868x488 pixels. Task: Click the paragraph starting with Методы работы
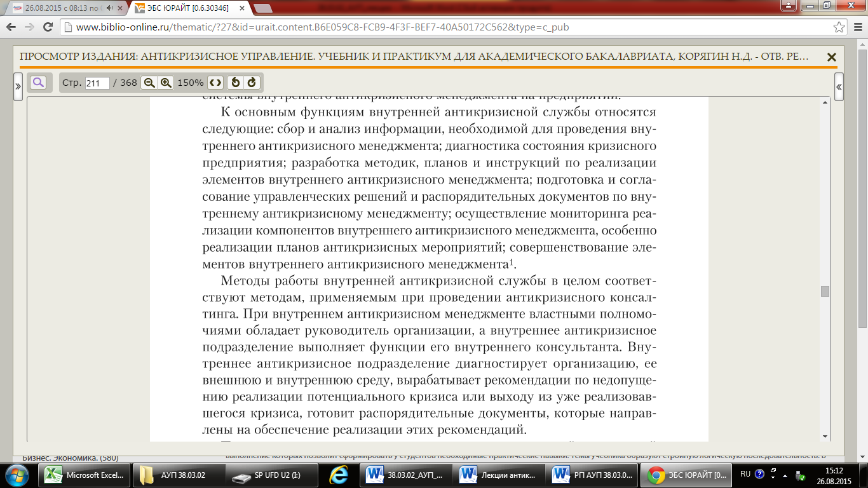coord(430,355)
